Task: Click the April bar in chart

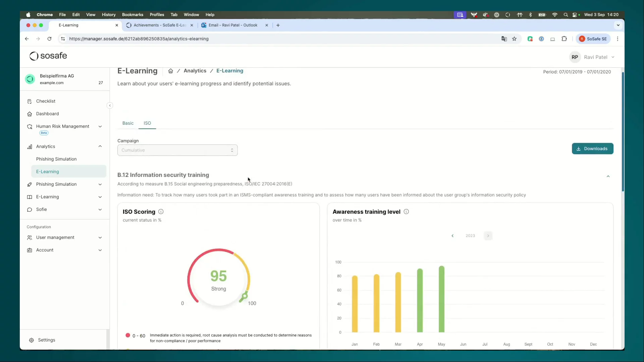Action: 420,300
